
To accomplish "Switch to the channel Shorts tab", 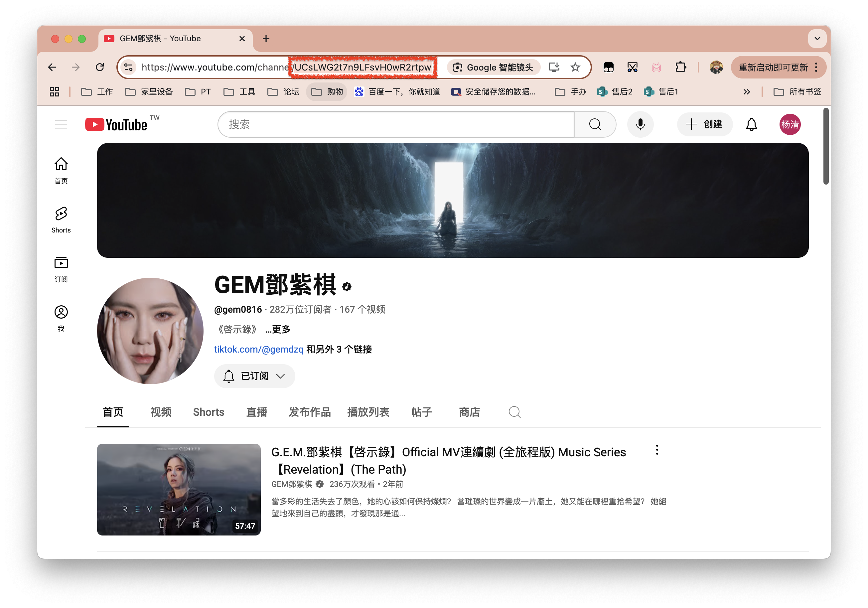I will pos(209,412).
